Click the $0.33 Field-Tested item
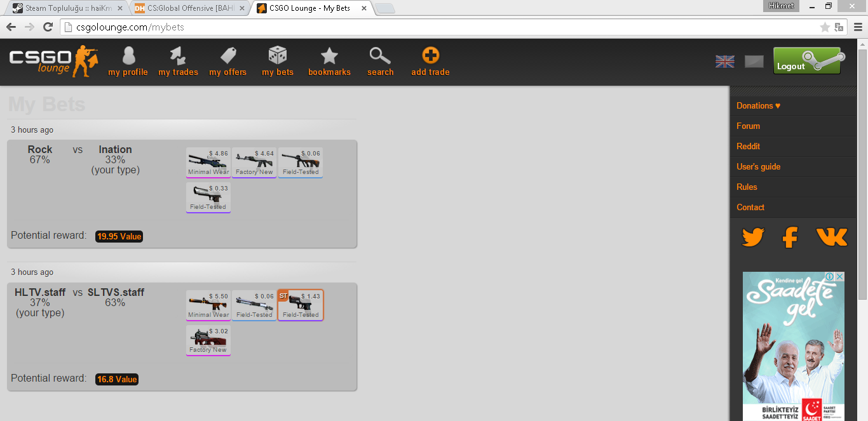The width and height of the screenshot is (868, 421). (208, 197)
